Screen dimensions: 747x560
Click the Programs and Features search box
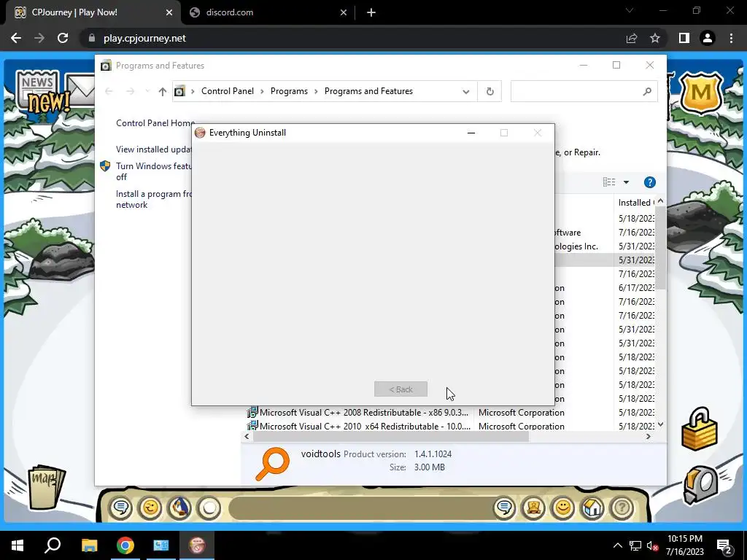[584, 91]
